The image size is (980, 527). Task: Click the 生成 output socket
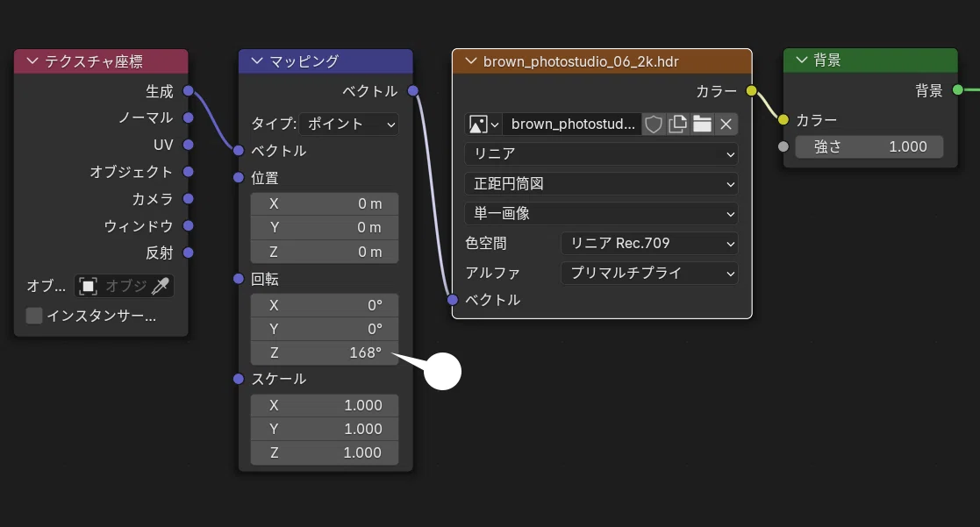[x=188, y=91]
